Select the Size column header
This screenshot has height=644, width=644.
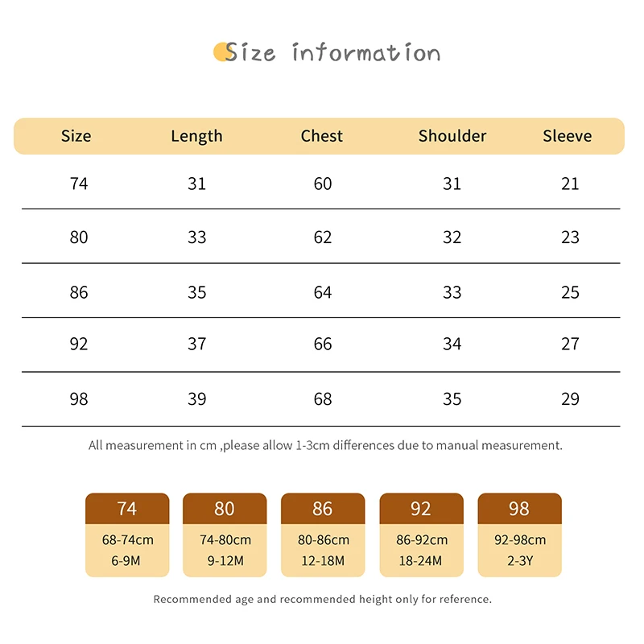pyautogui.click(x=76, y=136)
